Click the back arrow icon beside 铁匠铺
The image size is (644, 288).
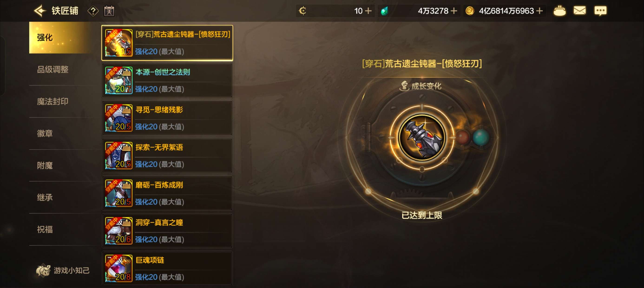tap(40, 11)
